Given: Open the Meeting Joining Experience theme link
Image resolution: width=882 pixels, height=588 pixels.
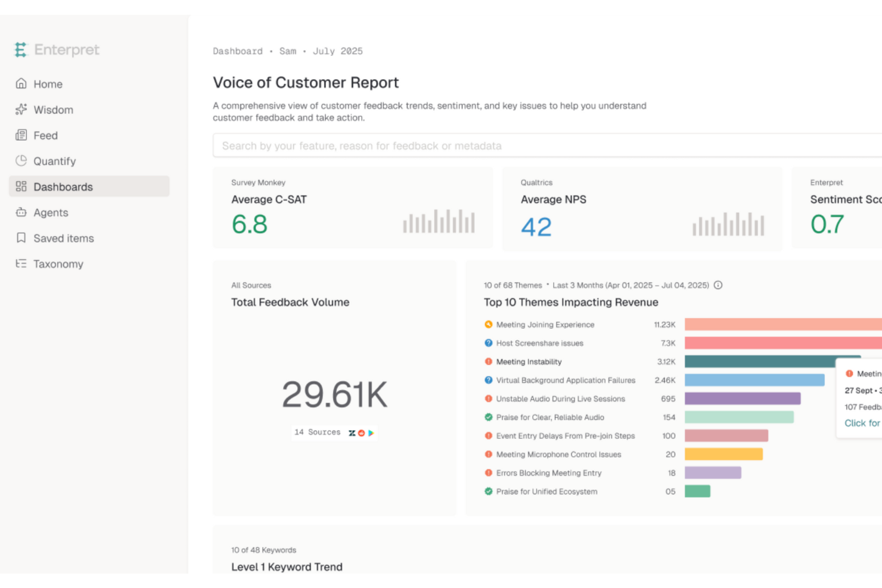Looking at the screenshot, I should [545, 325].
